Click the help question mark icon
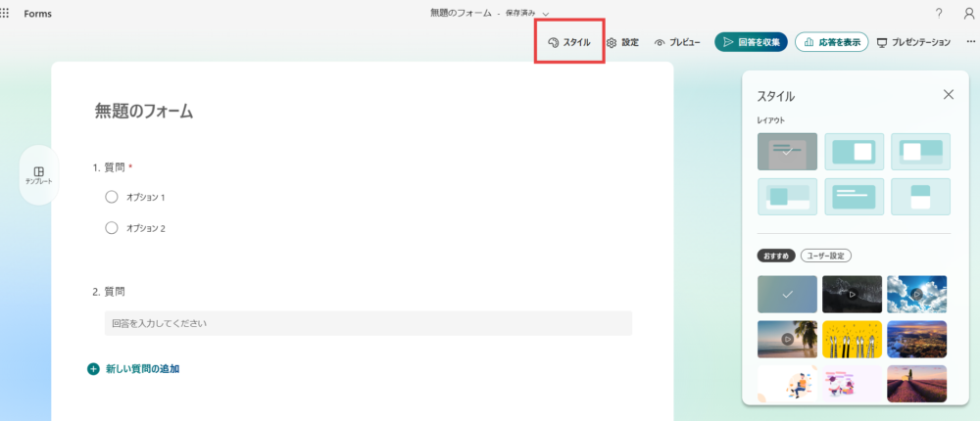The width and height of the screenshot is (980, 421). (x=938, y=13)
